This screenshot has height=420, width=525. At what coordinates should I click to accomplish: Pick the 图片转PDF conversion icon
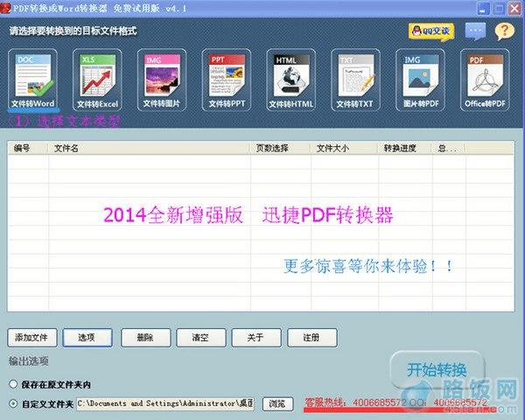pyautogui.click(x=420, y=80)
